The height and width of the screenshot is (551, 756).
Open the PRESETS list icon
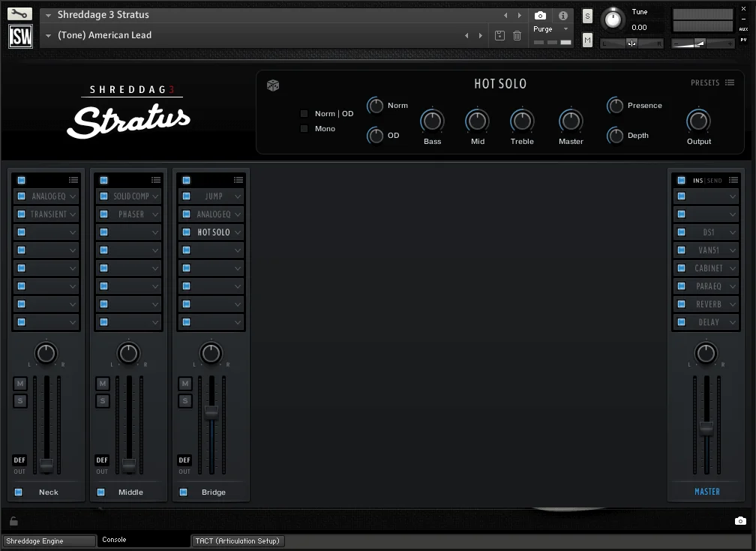click(730, 83)
